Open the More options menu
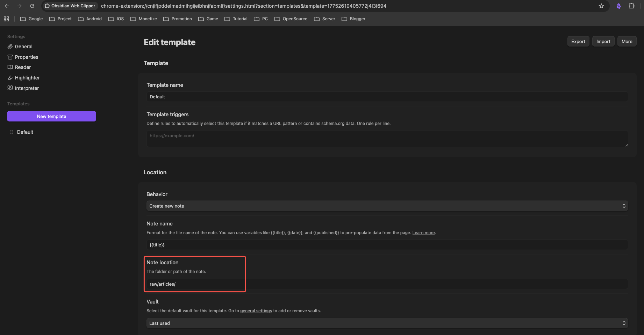Image resolution: width=644 pixels, height=335 pixels. 627,41
